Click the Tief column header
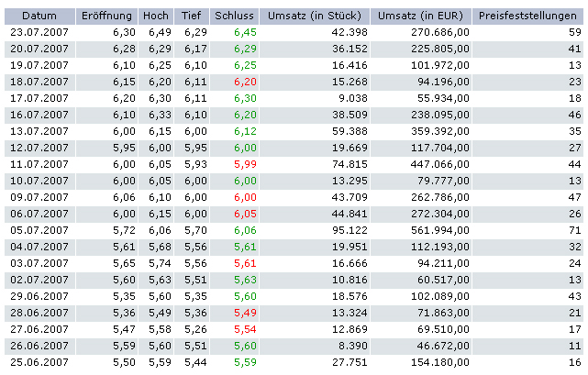The width and height of the screenshot is (588, 375). pos(193,17)
